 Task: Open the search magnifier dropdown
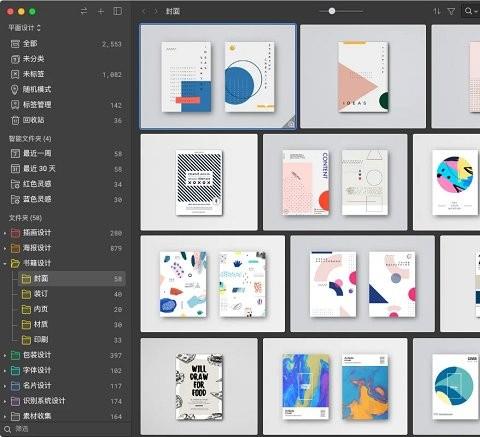471,11
